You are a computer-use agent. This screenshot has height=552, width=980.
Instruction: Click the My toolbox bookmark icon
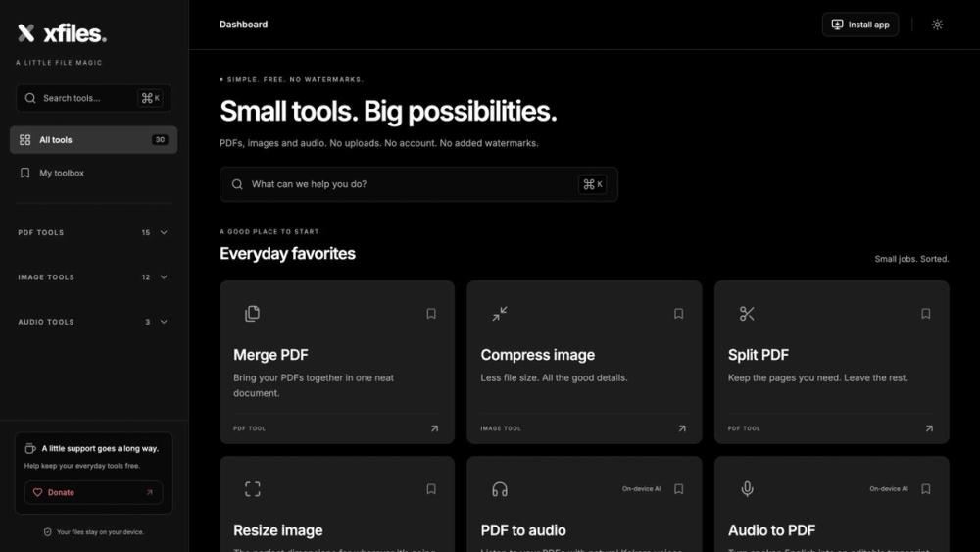[25, 173]
